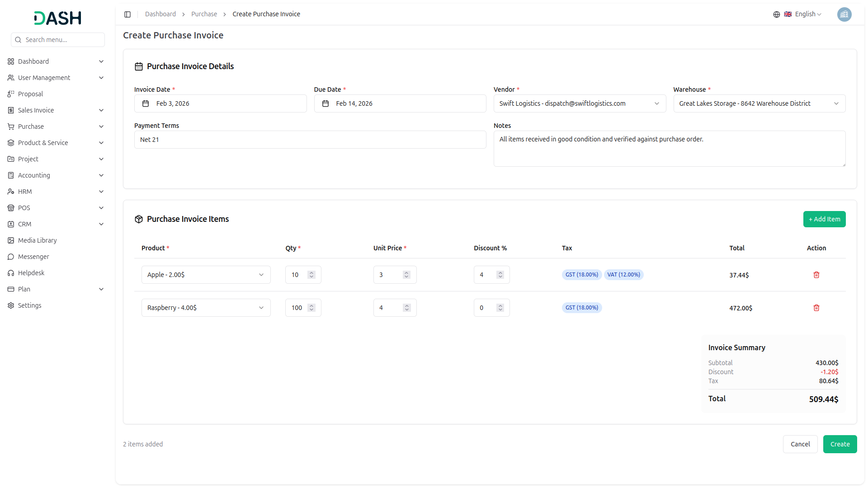The width and height of the screenshot is (868, 488).
Task: Toggle the sidebar collapse icon
Action: [127, 14]
